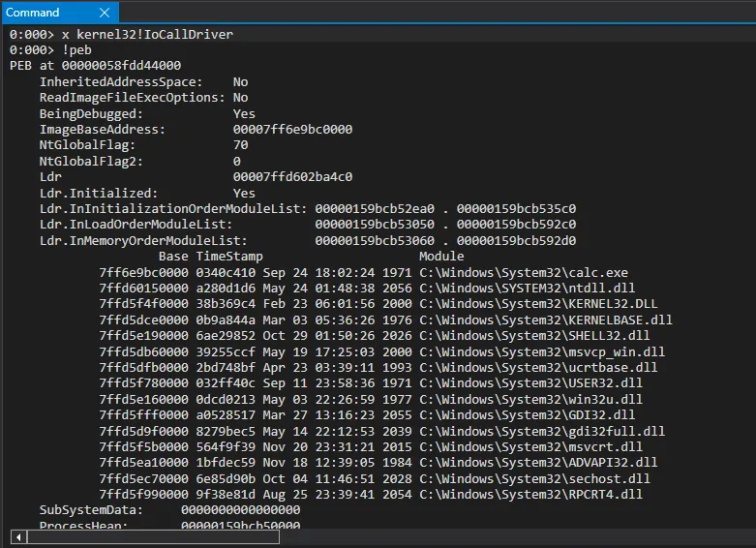Click base address 7ffd5fff0000
The width and height of the screenshot is (756, 548).
pyautogui.click(x=143, y=414)
